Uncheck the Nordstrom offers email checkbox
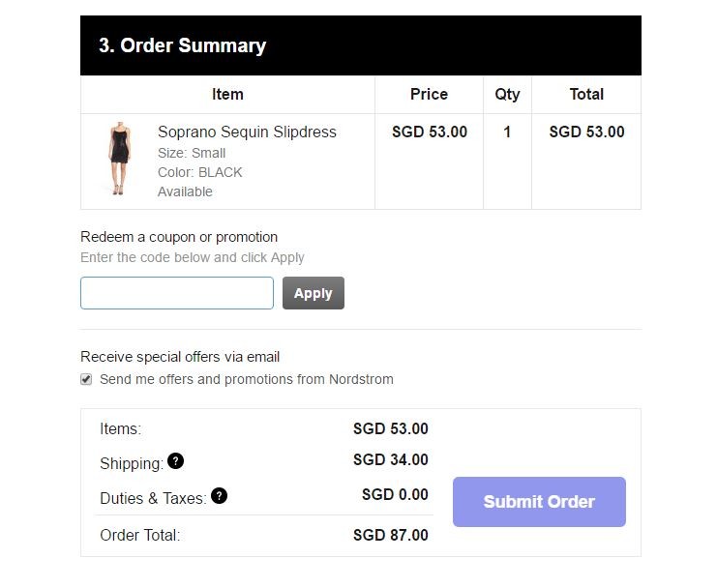This screenshot has height=588, width=717. 86,379
